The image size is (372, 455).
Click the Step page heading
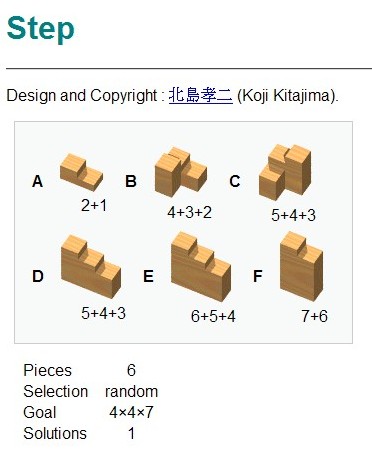click(x=40, y=29)
